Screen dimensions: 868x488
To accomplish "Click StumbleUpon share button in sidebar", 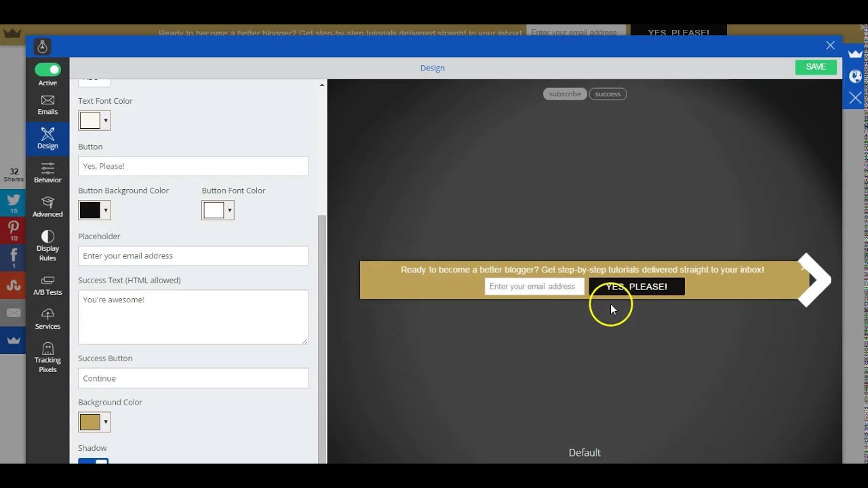I will coord(13,285).
